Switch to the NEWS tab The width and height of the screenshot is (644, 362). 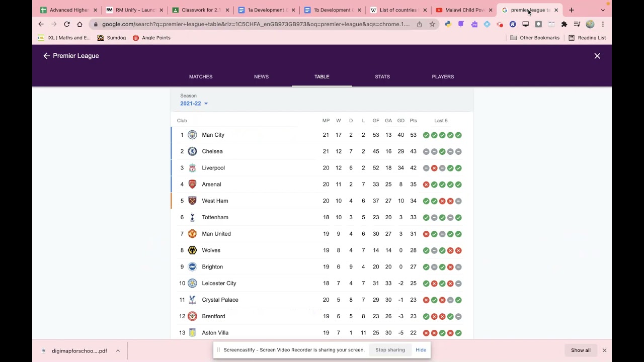[x=261, y=76]
